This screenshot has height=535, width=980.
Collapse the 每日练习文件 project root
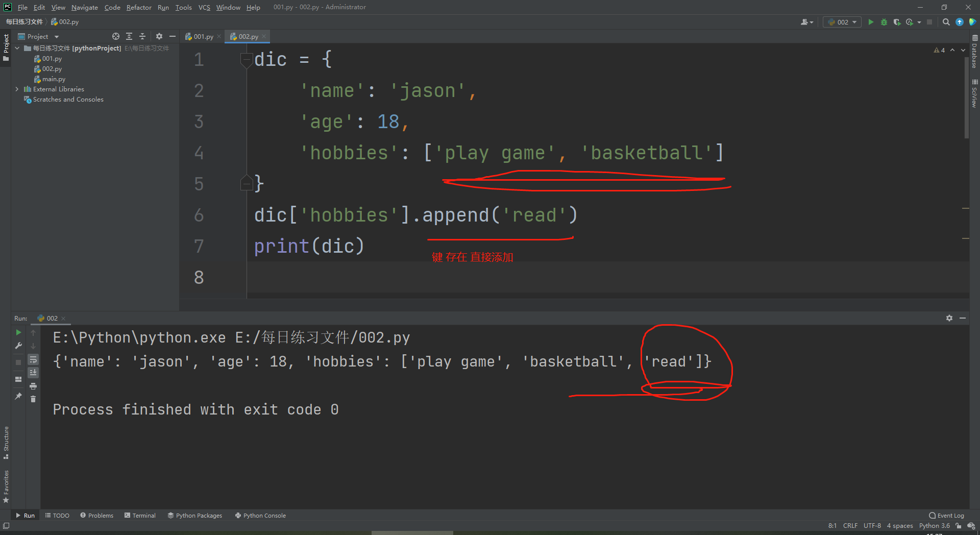point(17,48)
